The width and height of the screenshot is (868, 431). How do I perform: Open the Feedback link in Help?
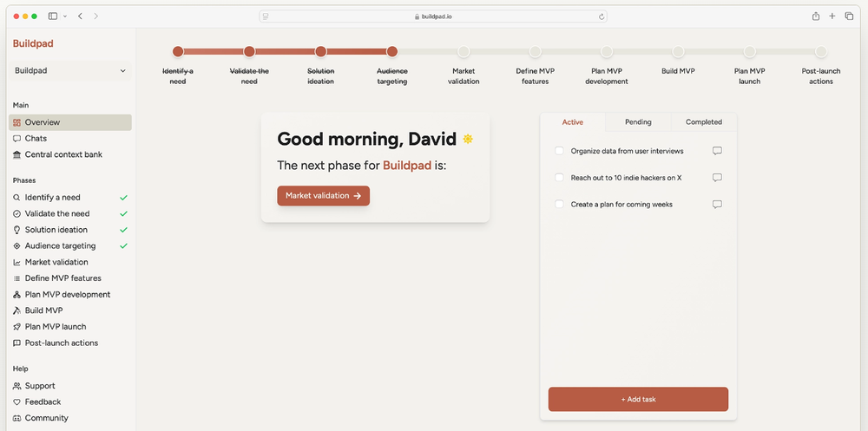coord(69,402)
